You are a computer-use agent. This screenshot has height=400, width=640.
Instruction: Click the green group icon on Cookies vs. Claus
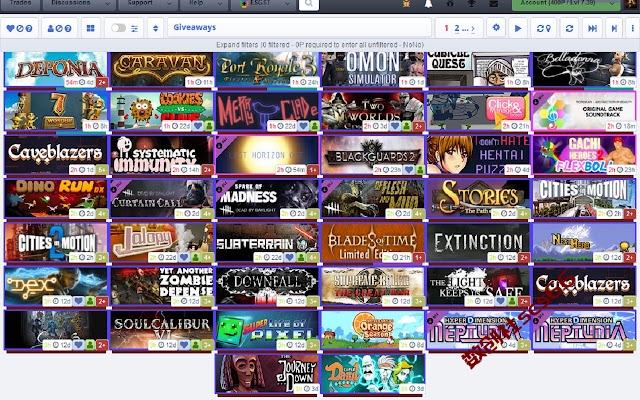click(x=209, y=126)
